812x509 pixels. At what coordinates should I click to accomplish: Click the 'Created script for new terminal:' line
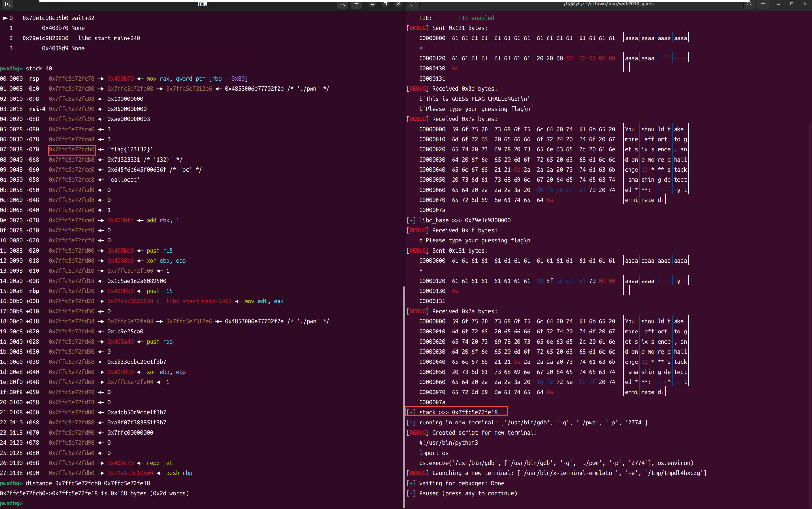click(x=471, y=433)
